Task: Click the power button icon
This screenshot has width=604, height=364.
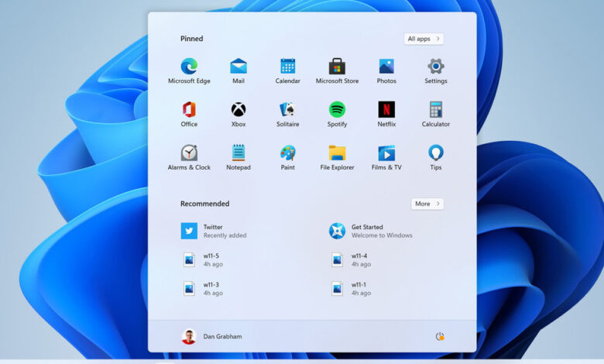Action: click(440, 337)
